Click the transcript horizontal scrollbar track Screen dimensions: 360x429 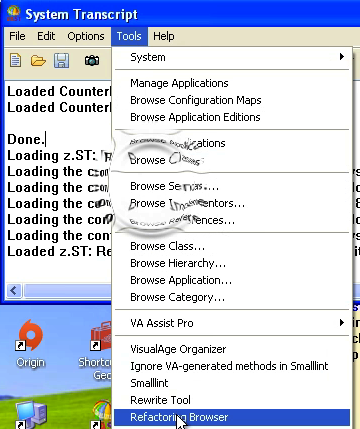point(67,291)
